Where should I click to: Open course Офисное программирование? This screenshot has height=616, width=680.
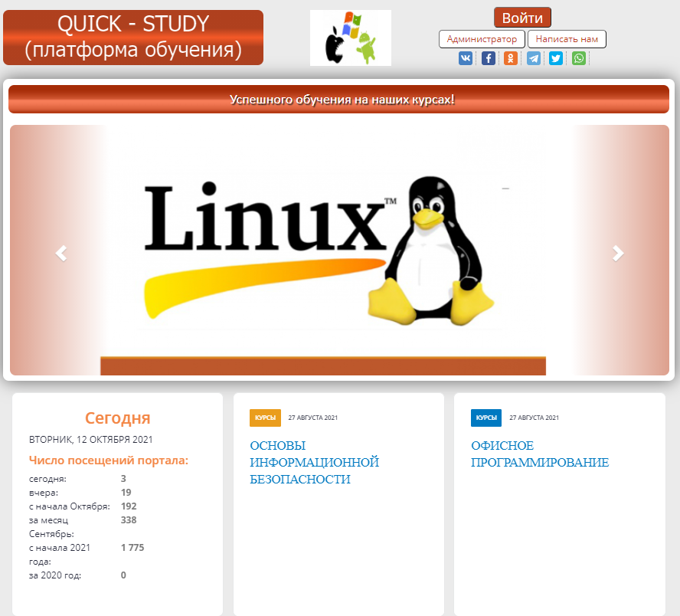coord(540,454)
